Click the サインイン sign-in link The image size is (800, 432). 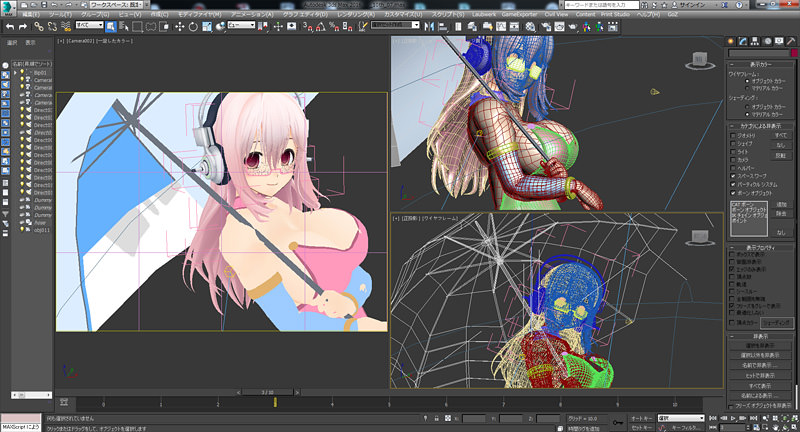coord(694,5)
